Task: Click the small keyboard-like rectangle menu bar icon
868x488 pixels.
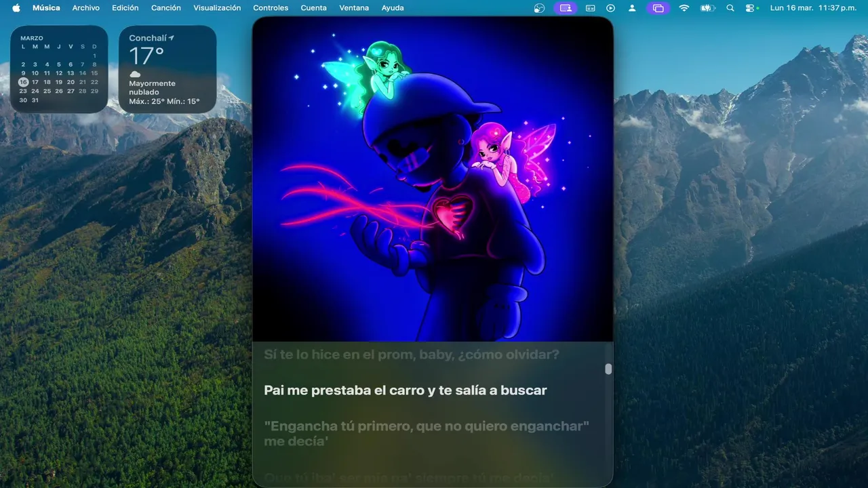Action: coord(590,8)
